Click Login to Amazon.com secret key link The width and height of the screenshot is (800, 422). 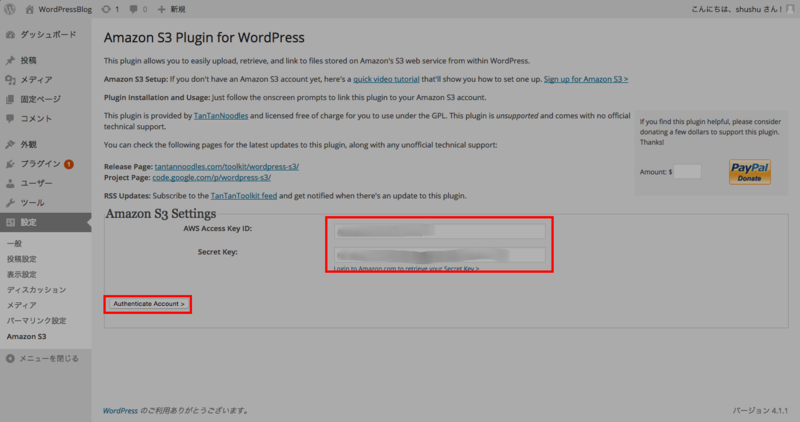click(x=406, y=268)
